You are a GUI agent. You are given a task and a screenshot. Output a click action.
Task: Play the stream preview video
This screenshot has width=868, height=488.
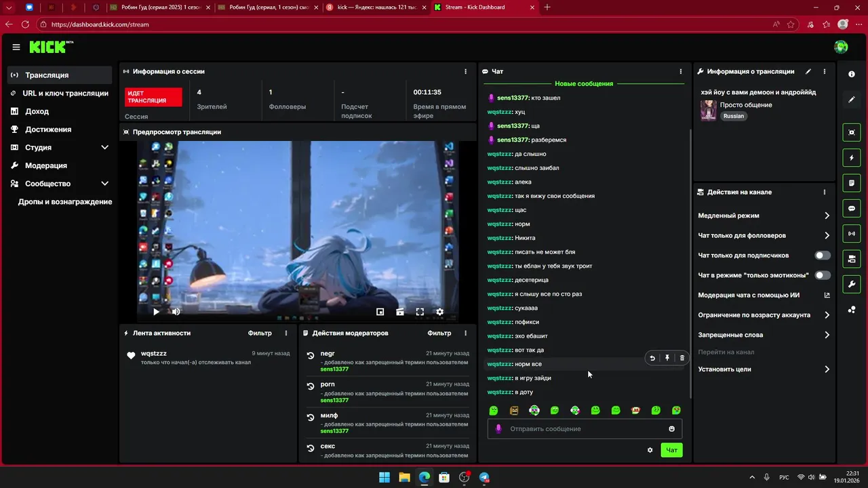156,312
